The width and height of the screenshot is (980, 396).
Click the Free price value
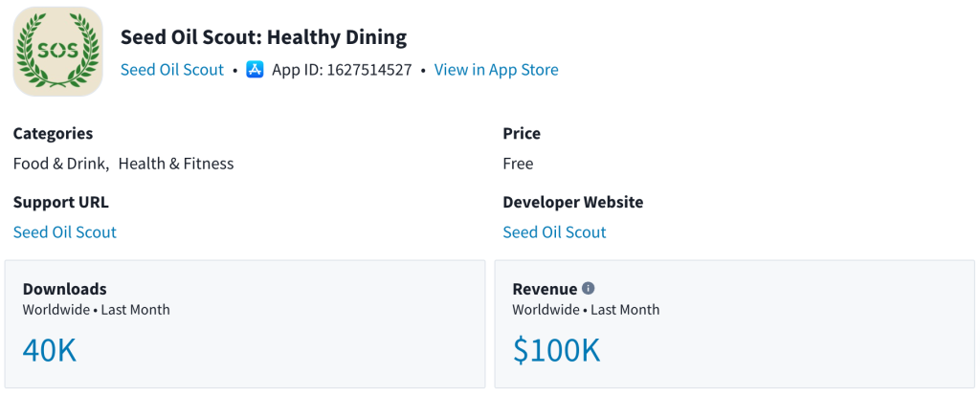point(518,164)
